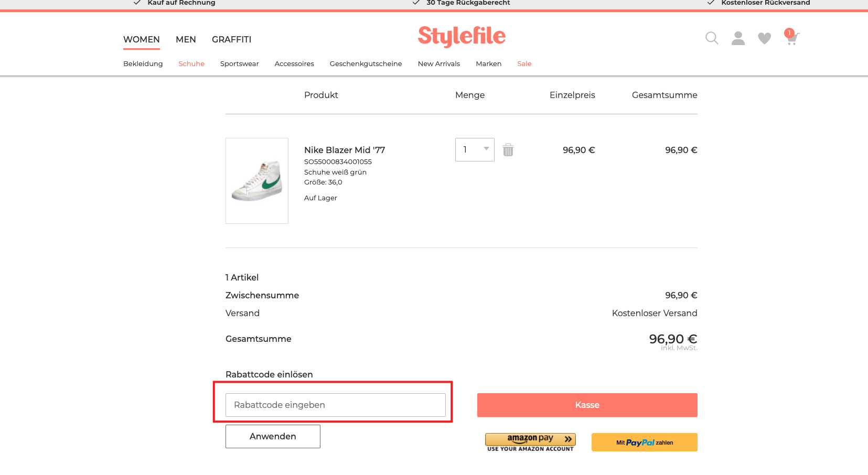Click into the Rabattcode eingeben field
Screen dimensions: 868x475
pos(335,405)
